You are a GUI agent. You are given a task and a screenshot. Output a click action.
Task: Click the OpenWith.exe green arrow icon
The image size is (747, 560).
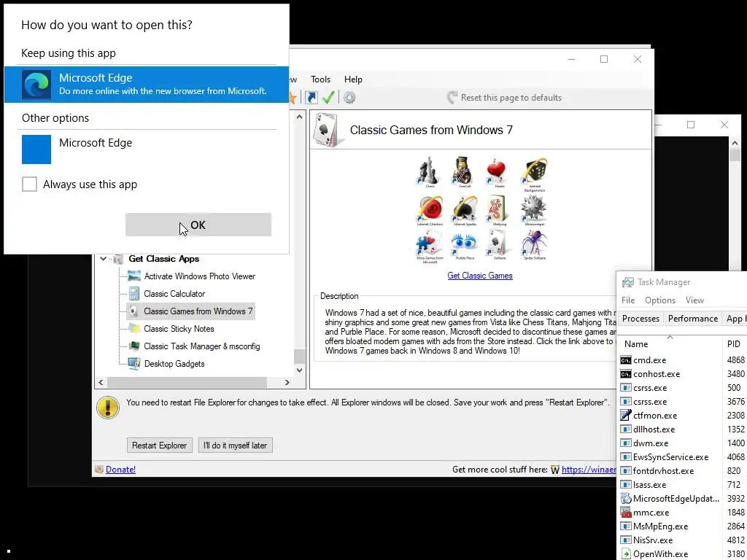click(625, 554)
